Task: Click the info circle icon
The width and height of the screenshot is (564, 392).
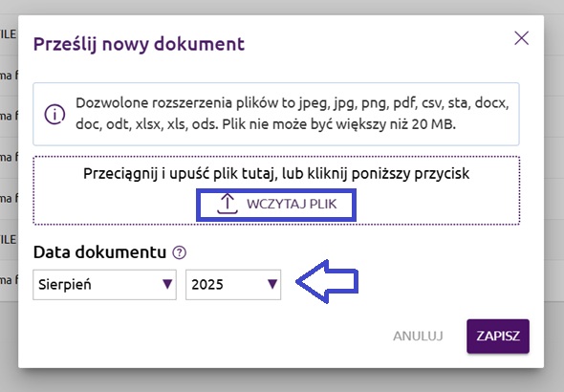Action: (54, 115)
